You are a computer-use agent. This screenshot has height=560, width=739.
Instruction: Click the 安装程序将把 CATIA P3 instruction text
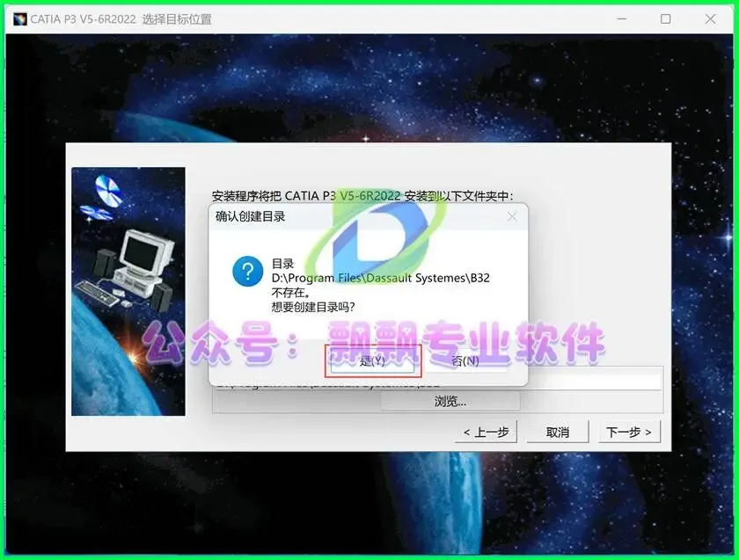pos(362,195)
